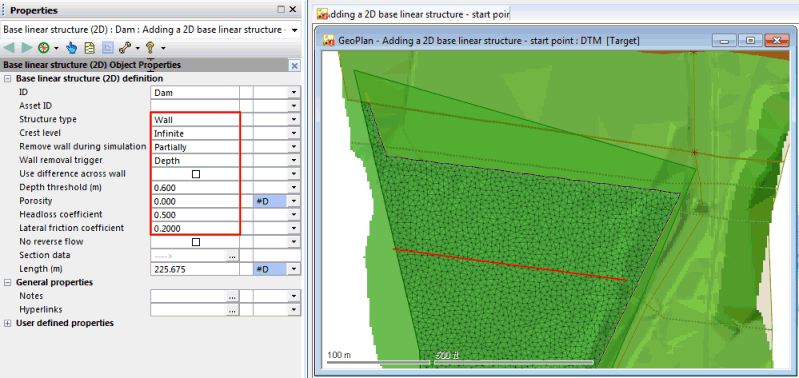Click the Depth threshold value field
The height and width of the screenshot is (378, 799).
tap(195, 187)
